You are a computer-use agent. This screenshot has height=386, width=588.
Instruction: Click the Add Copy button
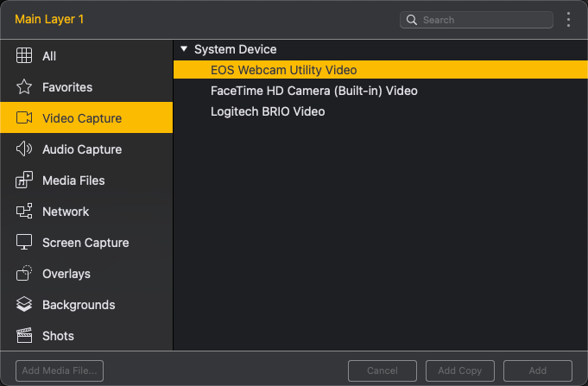point(460,370)
